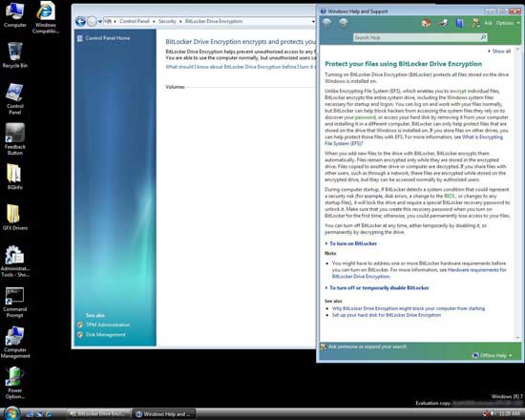Click Show Desktop in Quick Launch
525x420 pixels.
click(x=30, y=414)
